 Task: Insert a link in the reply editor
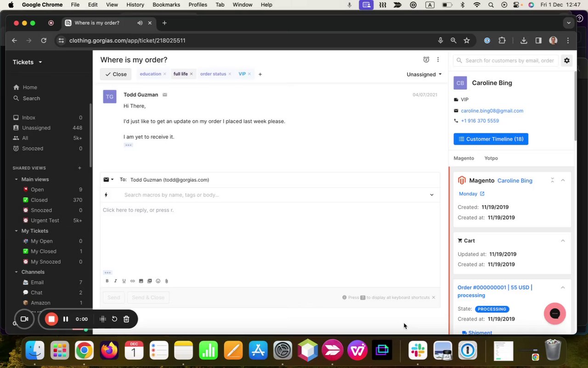[x=132, y=281]
